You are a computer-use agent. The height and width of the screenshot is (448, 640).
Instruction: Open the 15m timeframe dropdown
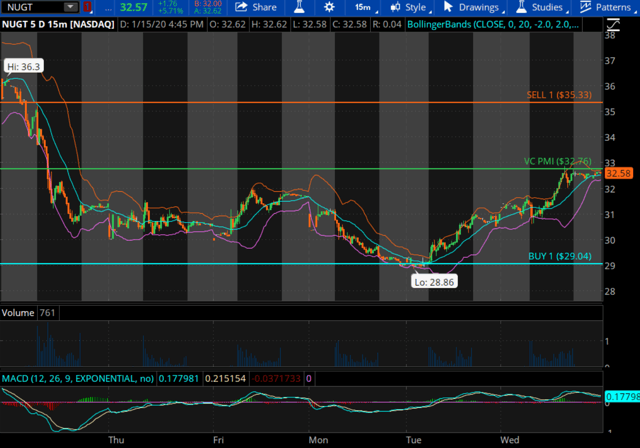point(365,7)
